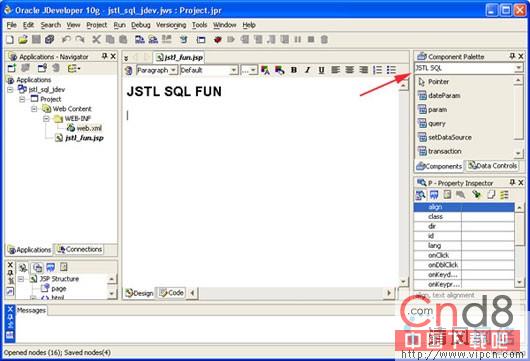
Task: Click the numbered list icon
Action: coord(377,70)
